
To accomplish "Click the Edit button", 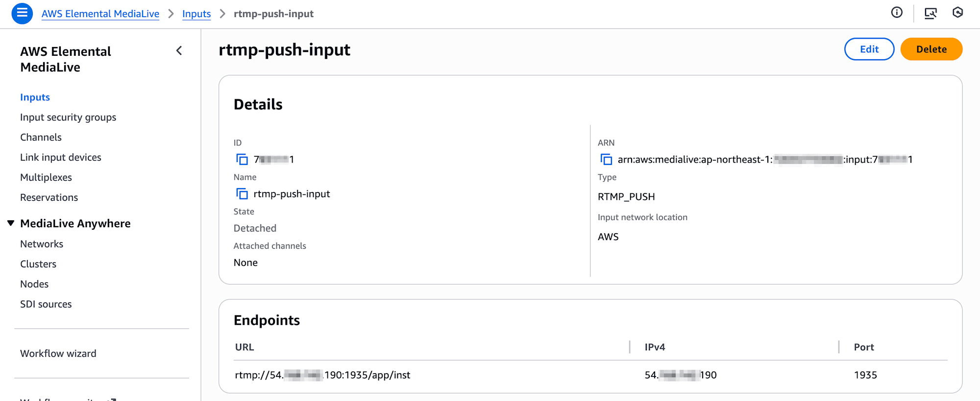I will click(x=869, y=49).
